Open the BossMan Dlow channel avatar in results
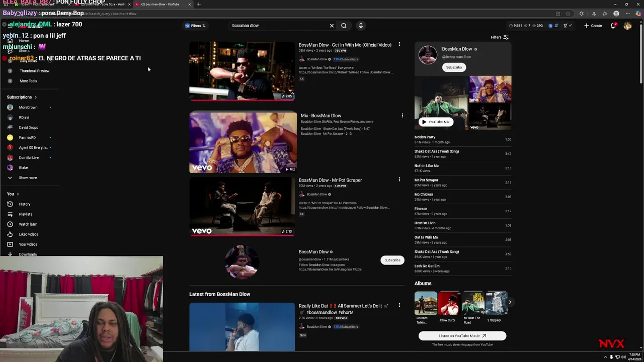The width and height of the screenshot is (644, 362). 242,261
